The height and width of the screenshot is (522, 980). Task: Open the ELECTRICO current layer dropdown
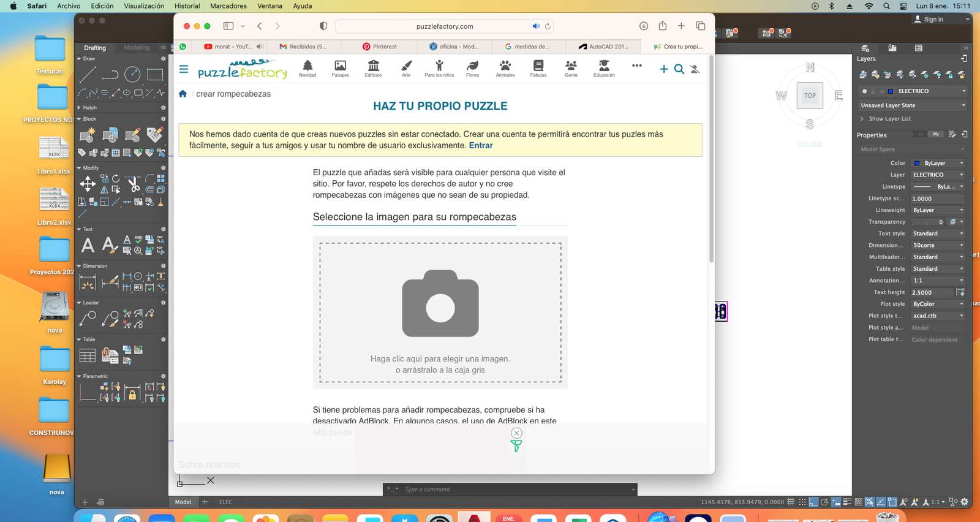912,91
